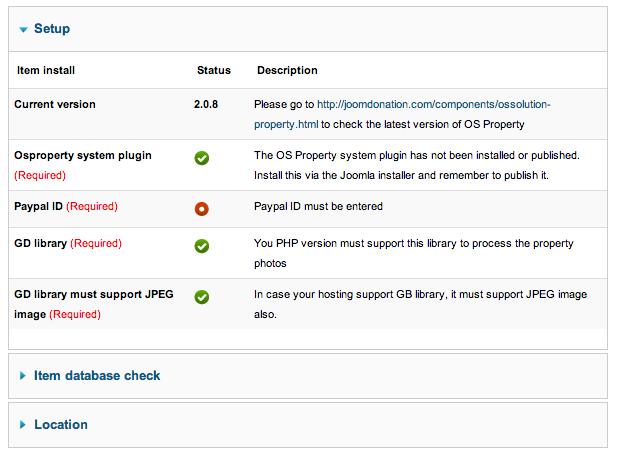Collapse the Setup section using its arrow
This screenshot has width=618, height=457.
(x=23, y=30)
